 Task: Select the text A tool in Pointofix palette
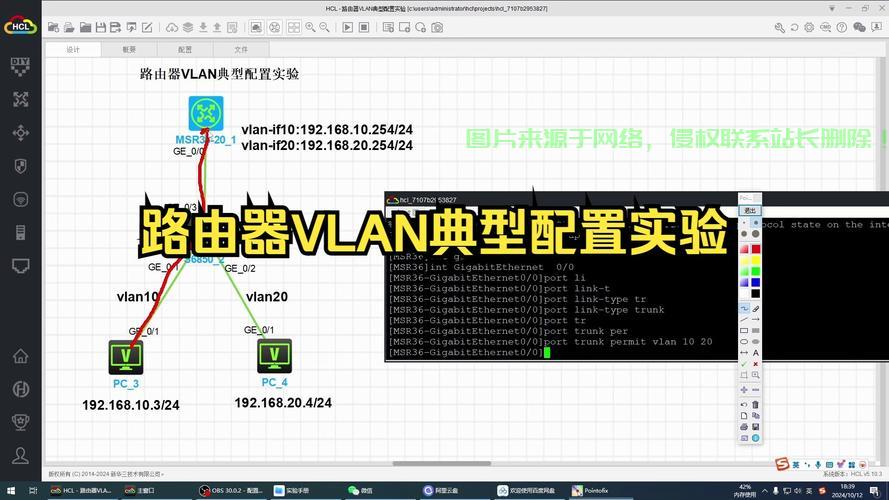pyautogui.click(x=755, y=353)
